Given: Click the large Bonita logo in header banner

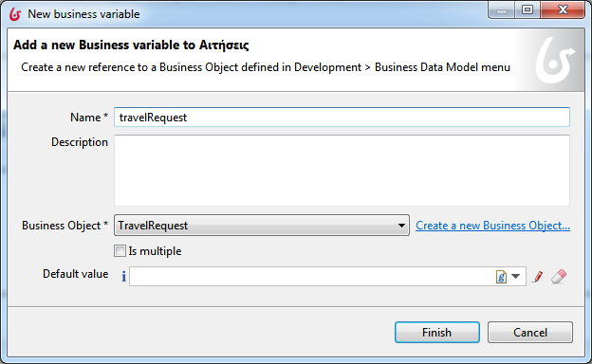Looking at the screenshot, I should coord(554,61).
